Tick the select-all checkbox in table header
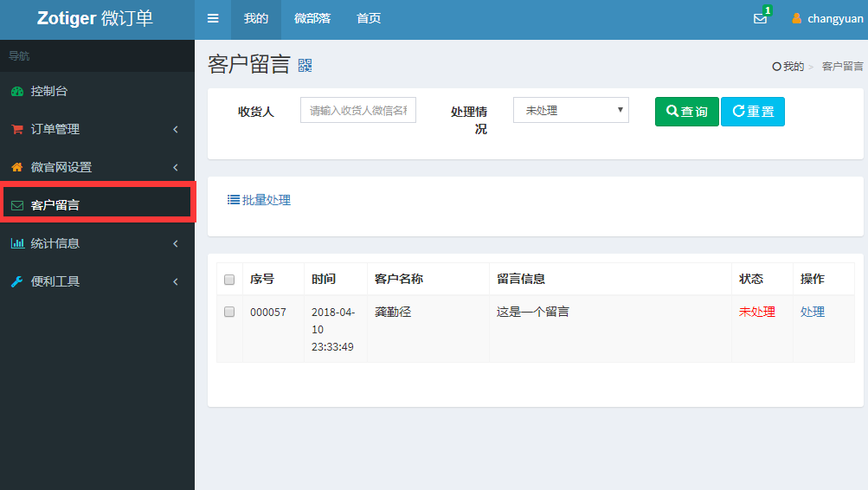Screen dimensions: 868x490 (229, 280)
